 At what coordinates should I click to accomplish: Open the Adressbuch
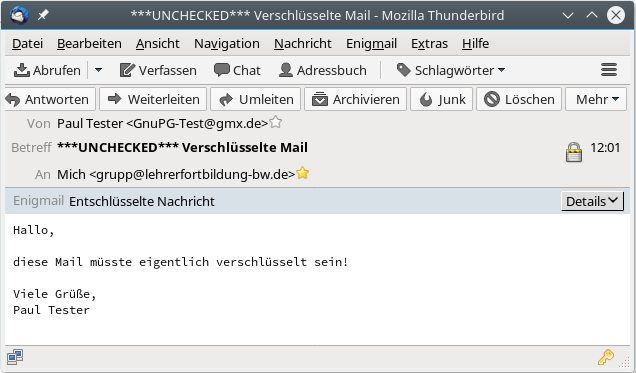[323, 70]
